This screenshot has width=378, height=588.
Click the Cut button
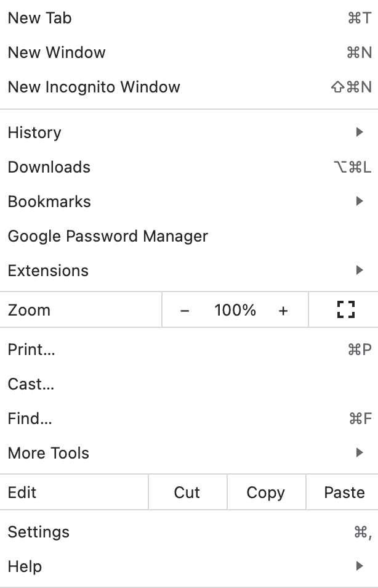(187, 492)
